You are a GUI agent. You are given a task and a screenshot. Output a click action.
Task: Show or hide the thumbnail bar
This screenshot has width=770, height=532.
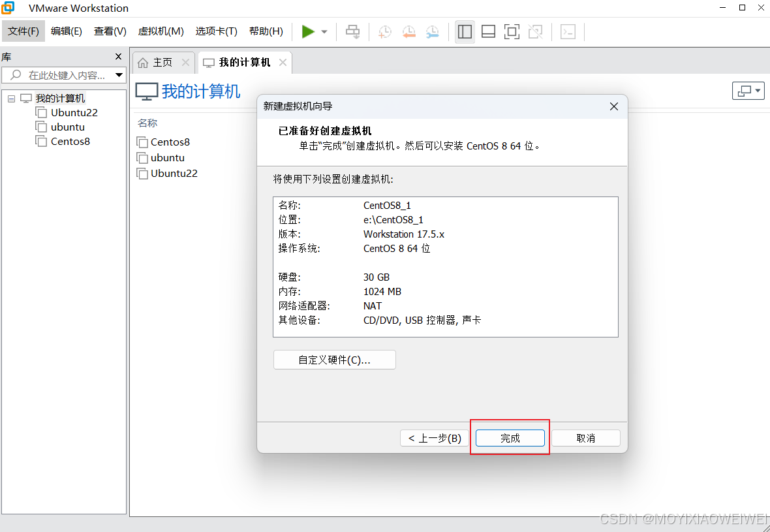(x=488, y=31)
